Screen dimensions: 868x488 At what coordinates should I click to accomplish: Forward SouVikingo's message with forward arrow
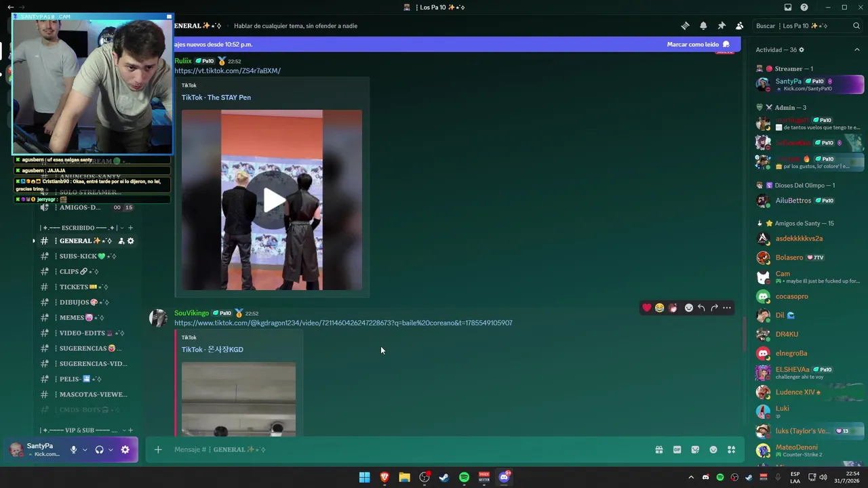(714, 308)
